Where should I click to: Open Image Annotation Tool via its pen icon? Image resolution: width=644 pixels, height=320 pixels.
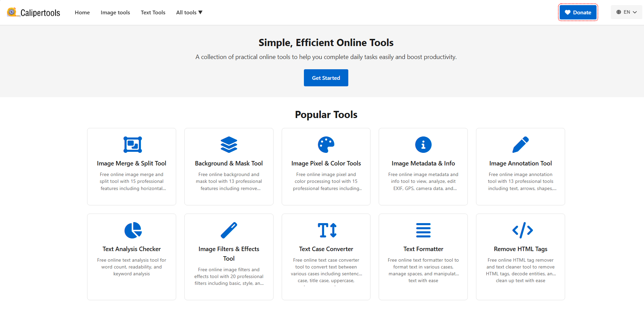520,144
